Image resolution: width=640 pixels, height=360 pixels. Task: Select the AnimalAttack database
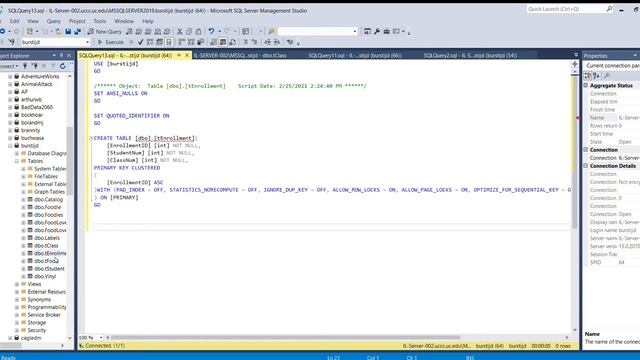tap(37, 84)
